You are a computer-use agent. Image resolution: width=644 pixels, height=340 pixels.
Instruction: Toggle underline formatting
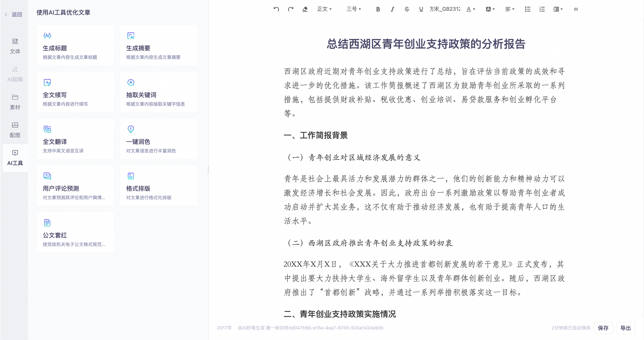(x=421, y=9)
